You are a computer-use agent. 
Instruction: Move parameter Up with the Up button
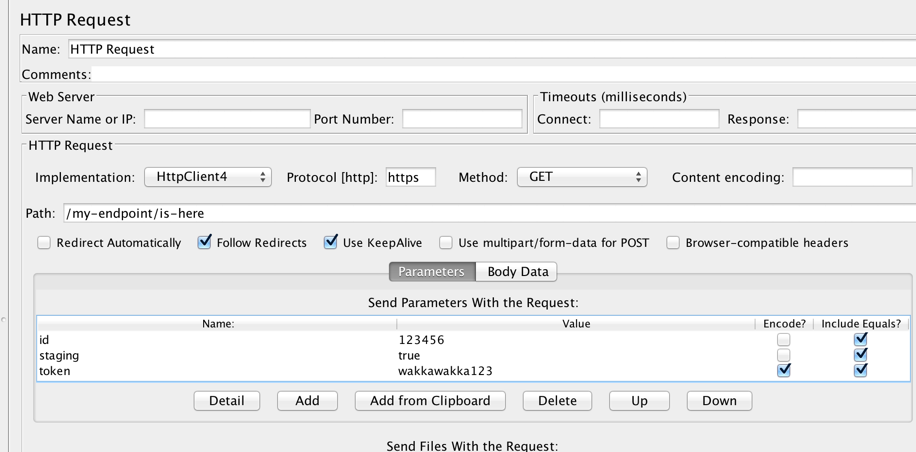[x=639, y=401]
